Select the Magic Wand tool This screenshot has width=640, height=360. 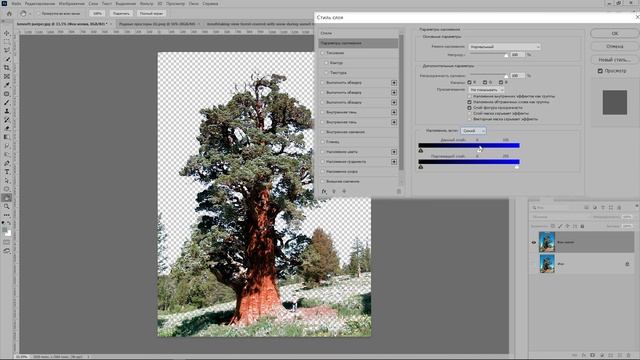pyautogui.click(x=7, y=59)
